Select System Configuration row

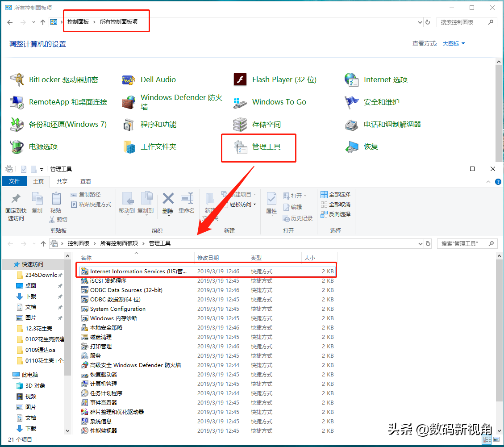(x=206, y=309)
